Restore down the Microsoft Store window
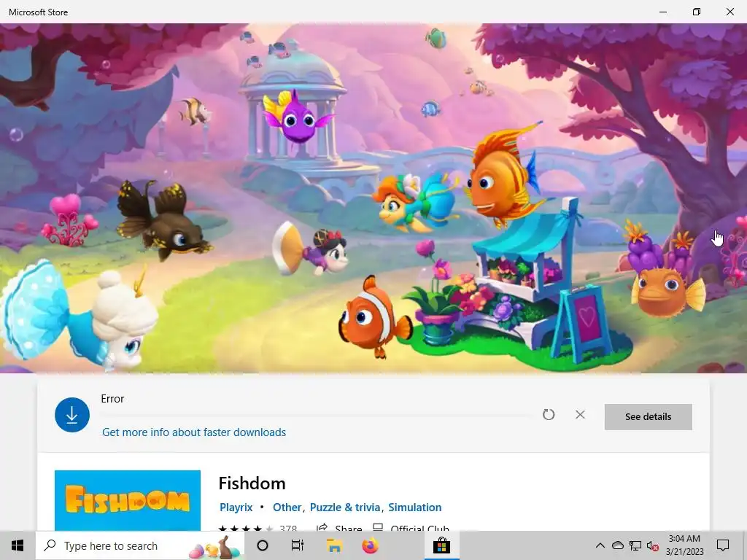The image size is (747, 560). point(697,12)
